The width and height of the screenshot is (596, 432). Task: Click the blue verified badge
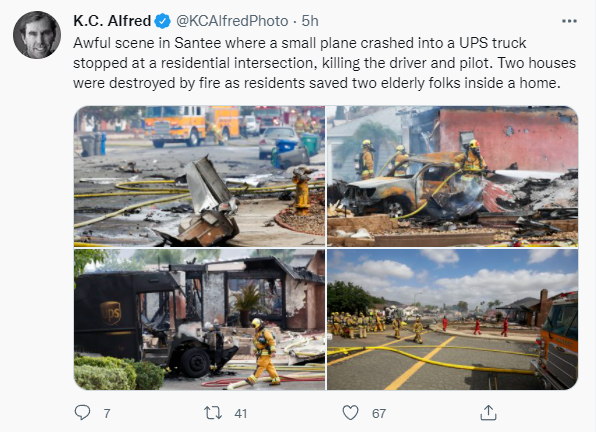point(163,21)
